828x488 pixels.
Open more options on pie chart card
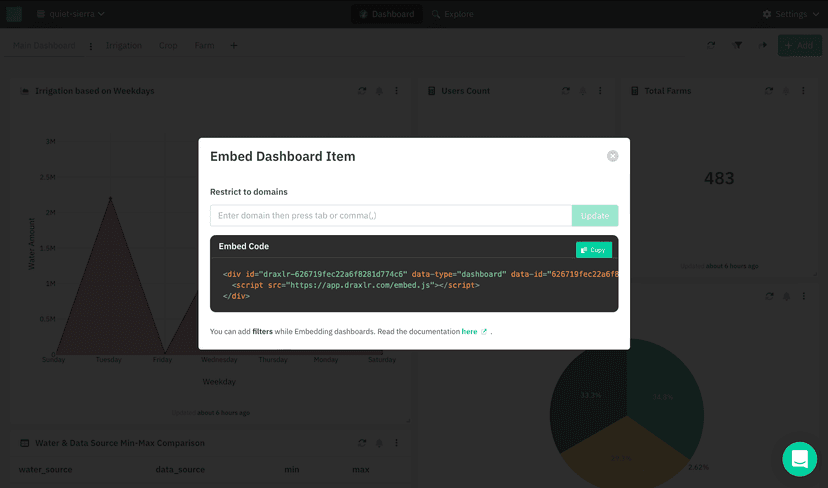804,296
